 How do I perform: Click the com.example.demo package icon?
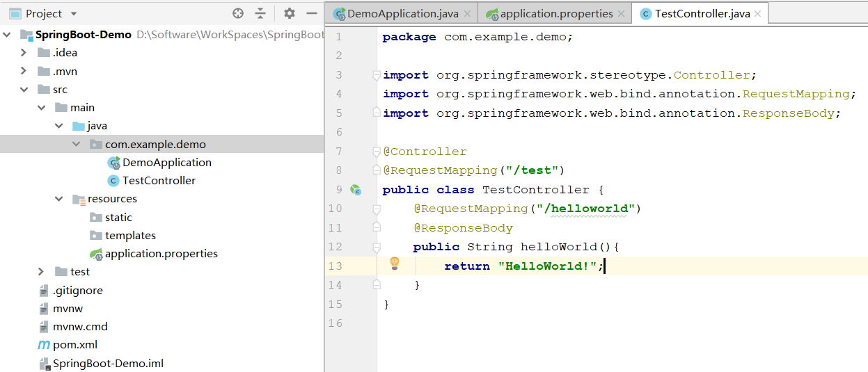pos(96,144)
